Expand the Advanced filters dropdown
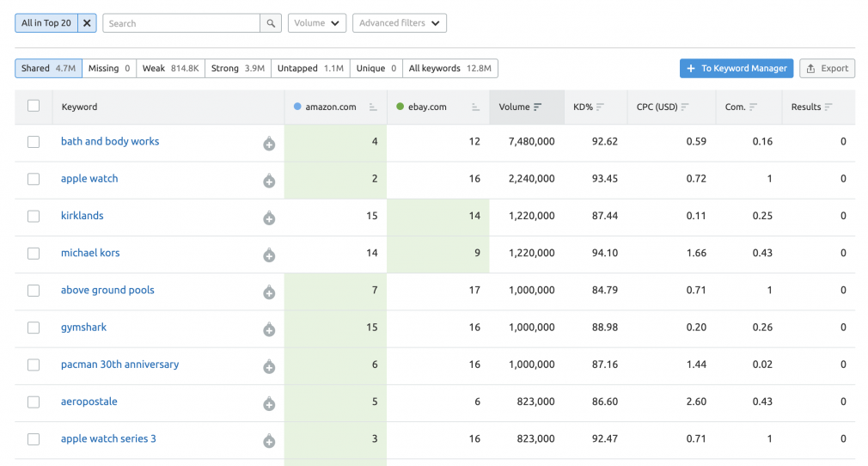868x466 pixels. (x=399, y=23)
